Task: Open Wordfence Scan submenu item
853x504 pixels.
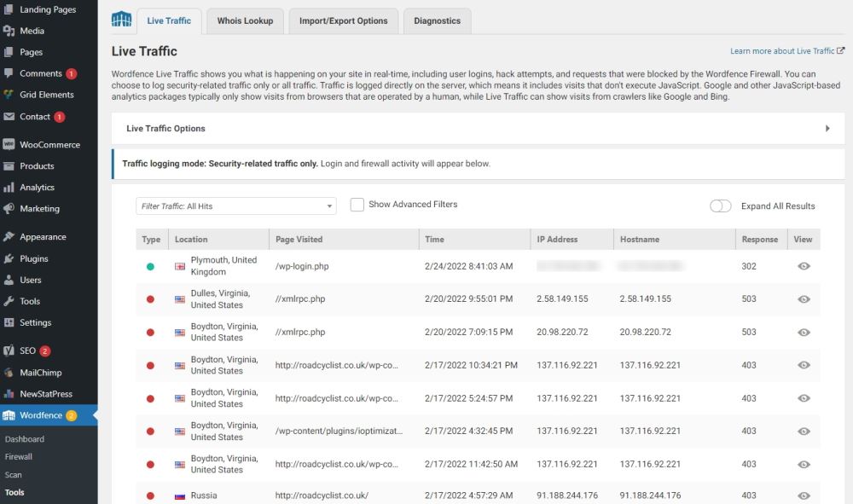Action: 13,475
